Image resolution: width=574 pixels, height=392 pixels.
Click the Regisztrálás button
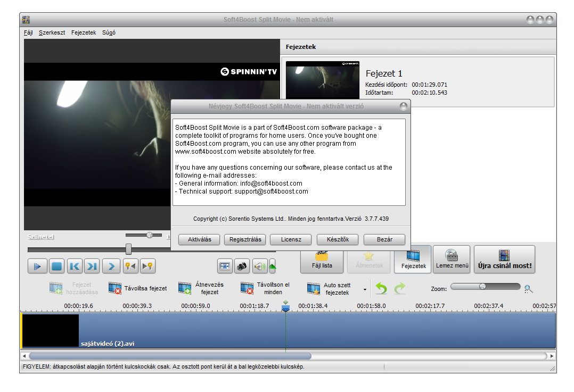click(245, 239)
